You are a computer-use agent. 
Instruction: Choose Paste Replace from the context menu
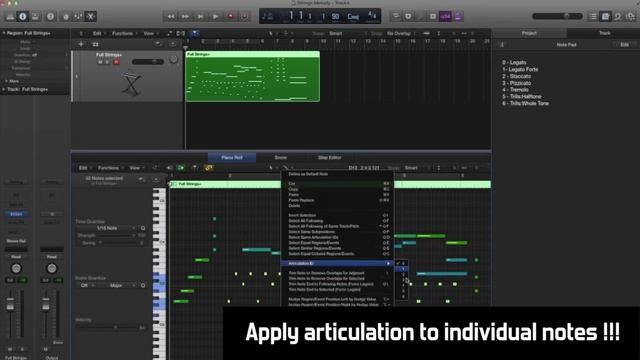click(x=337, y=200)
